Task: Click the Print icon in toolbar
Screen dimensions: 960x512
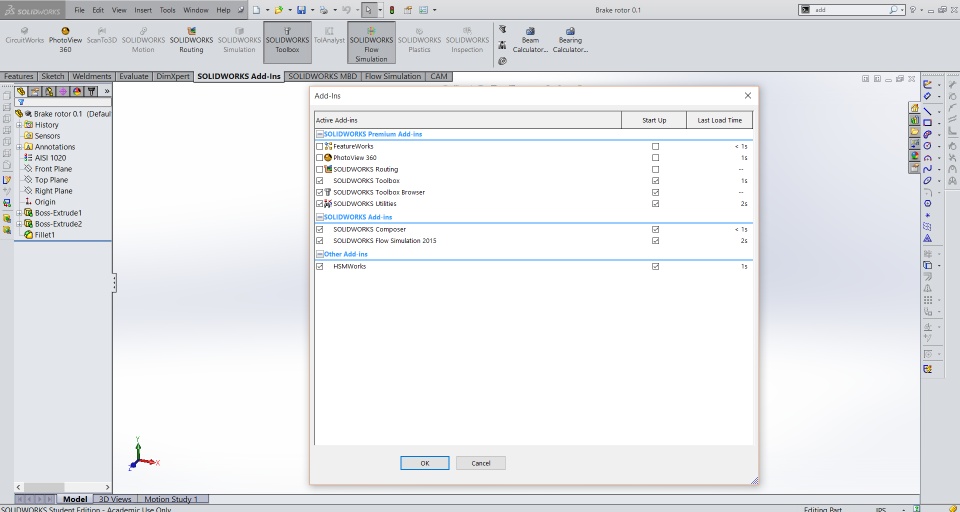Action: (323, 10)
